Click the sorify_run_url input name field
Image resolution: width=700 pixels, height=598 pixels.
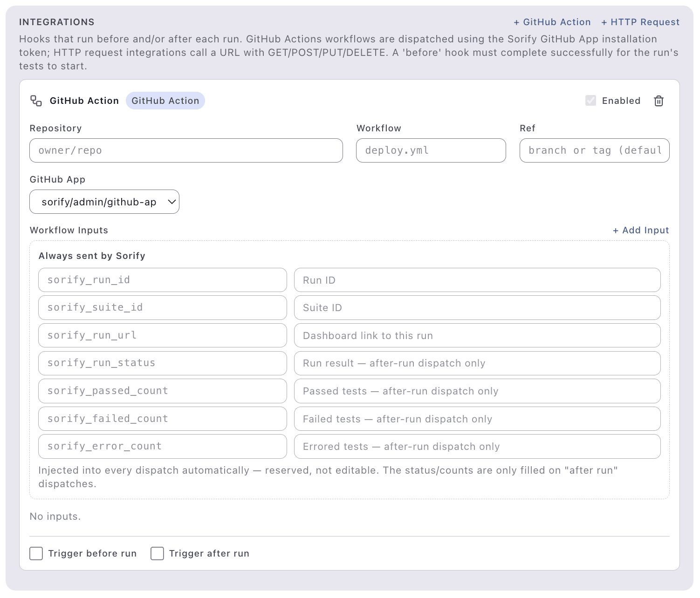163,335
